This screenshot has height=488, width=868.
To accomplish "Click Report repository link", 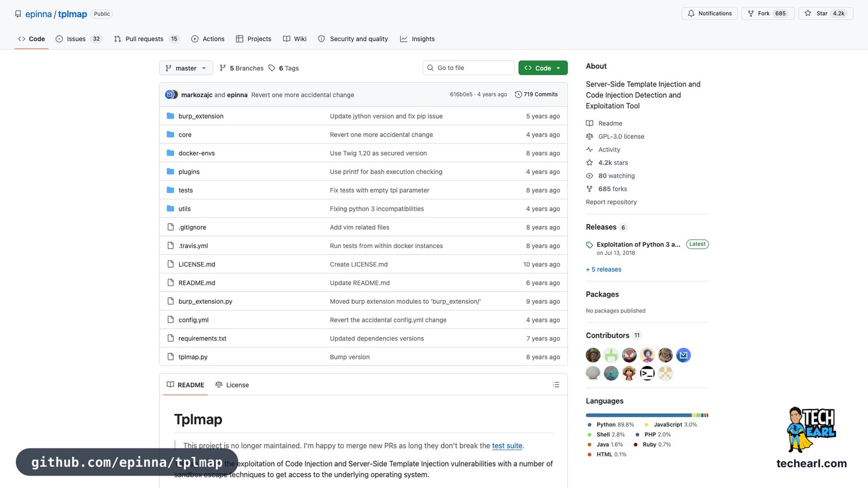I will [x=611, y=202].
